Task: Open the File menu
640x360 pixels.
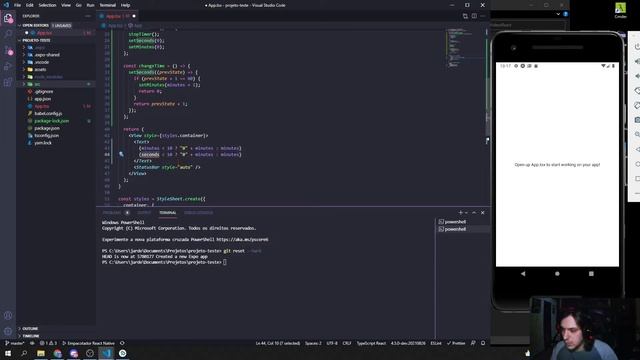Action: (17, 5)
